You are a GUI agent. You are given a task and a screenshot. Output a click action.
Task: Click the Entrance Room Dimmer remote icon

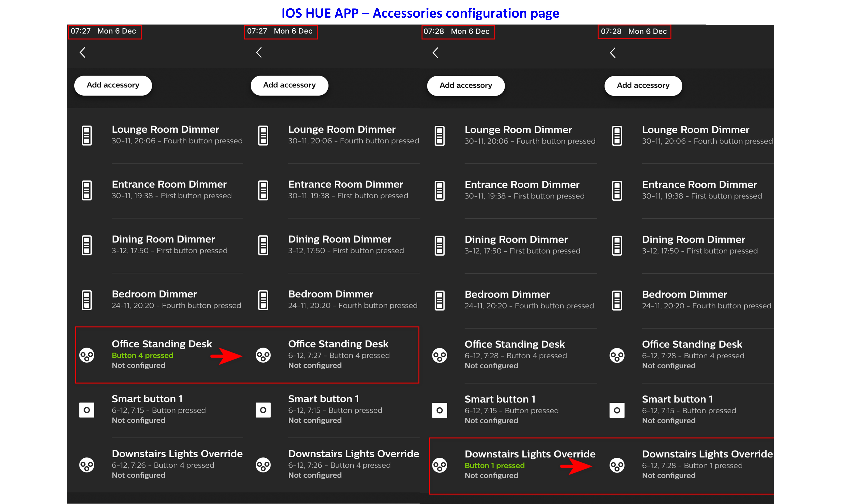(86, 190)
